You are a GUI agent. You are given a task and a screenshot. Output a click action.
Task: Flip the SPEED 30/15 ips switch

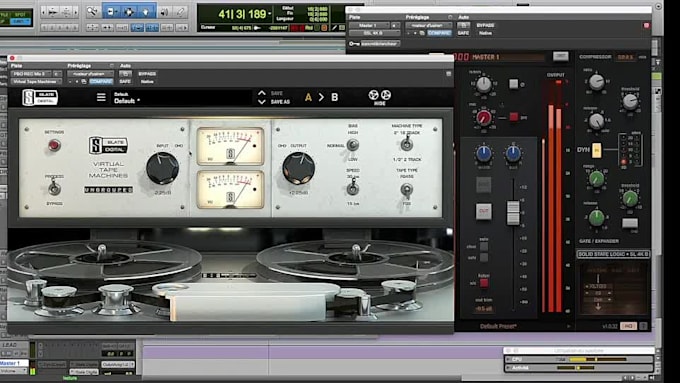pyautogui.click(x=353, y=188)
